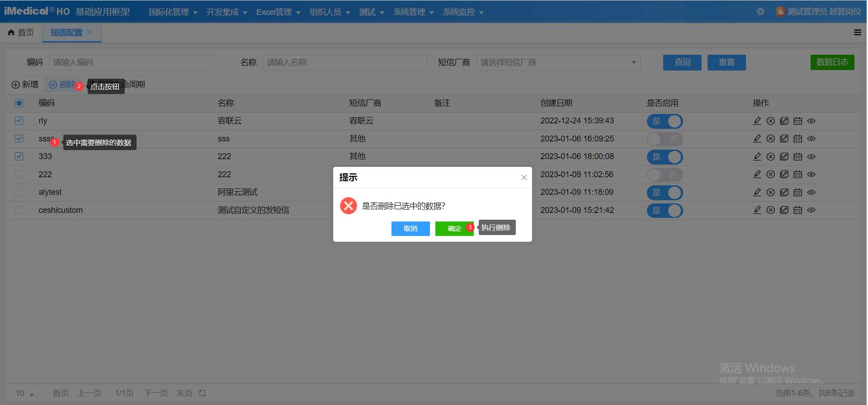The width and height of the screenshot is (868, 405).
Task: Switch to the 首页 tab
Action: tap(21, 33)
